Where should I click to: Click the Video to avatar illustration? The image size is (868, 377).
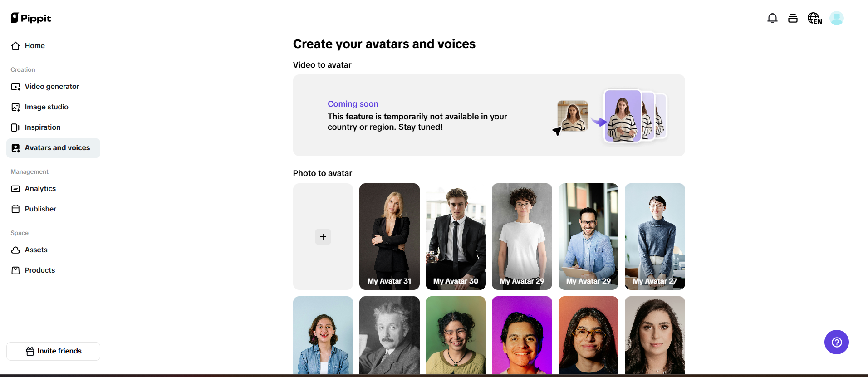pyautogui.click(x=609, y=116)
